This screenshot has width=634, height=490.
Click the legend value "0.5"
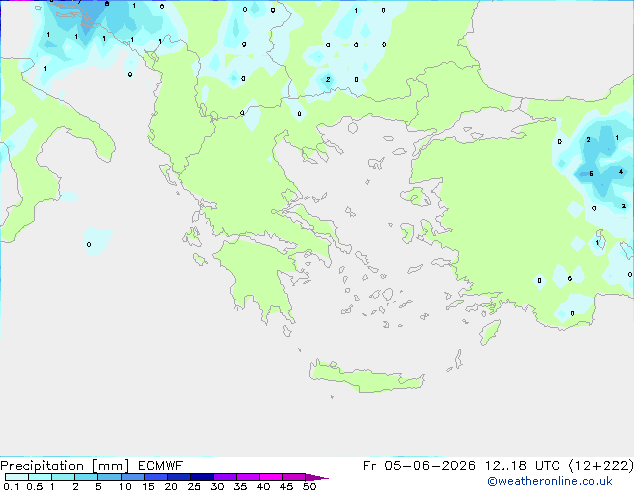tap(35, 486)
